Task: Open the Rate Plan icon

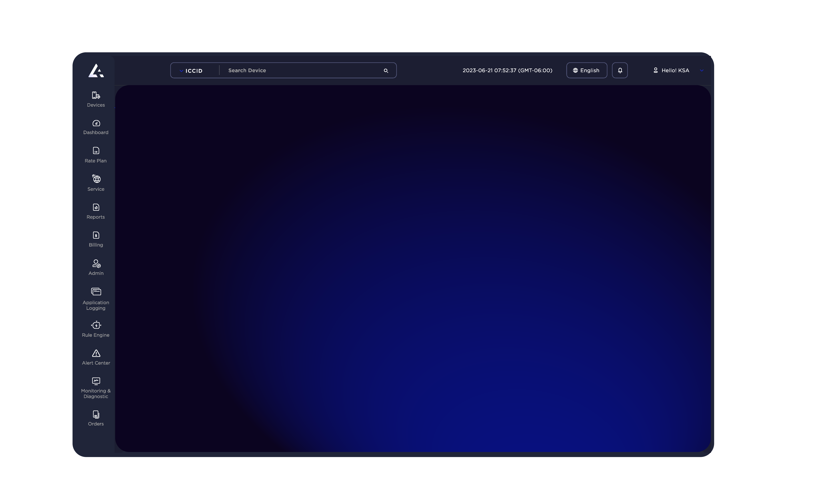Action: coord(96,151)
